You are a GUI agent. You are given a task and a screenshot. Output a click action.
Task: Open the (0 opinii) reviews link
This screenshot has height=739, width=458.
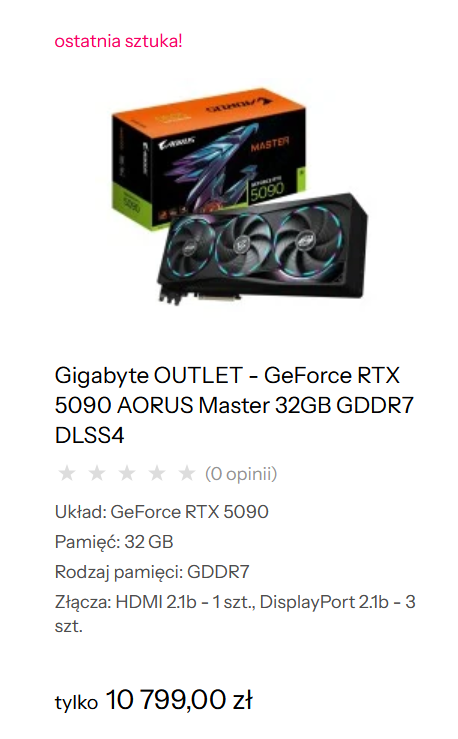tap(241, 474)
